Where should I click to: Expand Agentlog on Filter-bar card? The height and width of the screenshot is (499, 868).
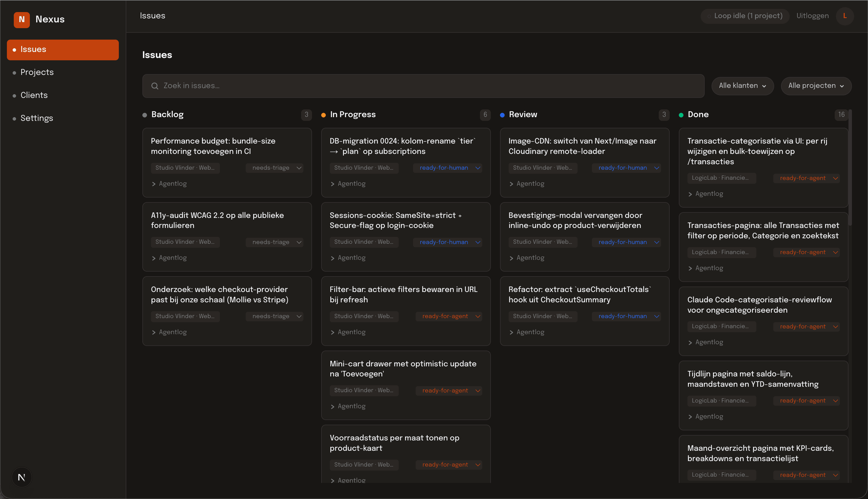pyautogui.click(x=348, y=332)
